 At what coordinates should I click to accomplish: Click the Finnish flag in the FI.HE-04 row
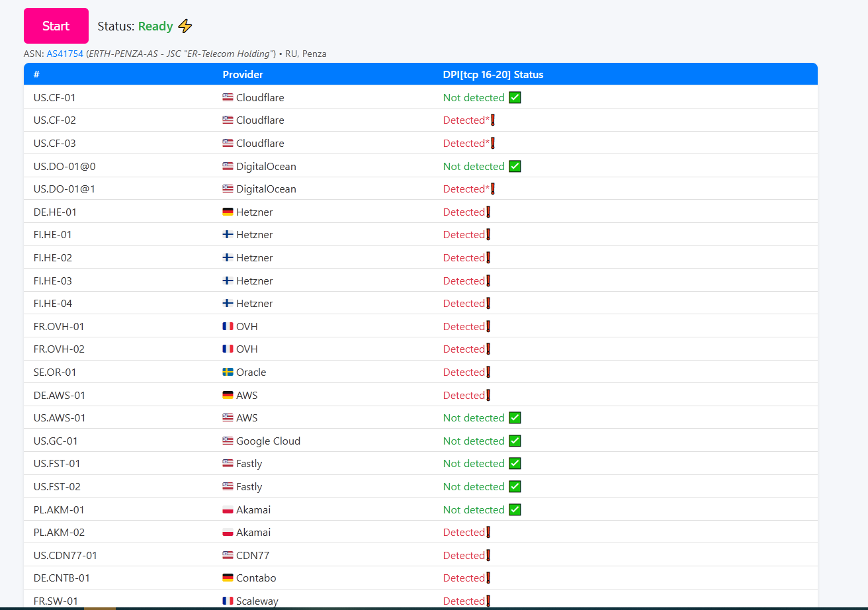click(228, 303)
